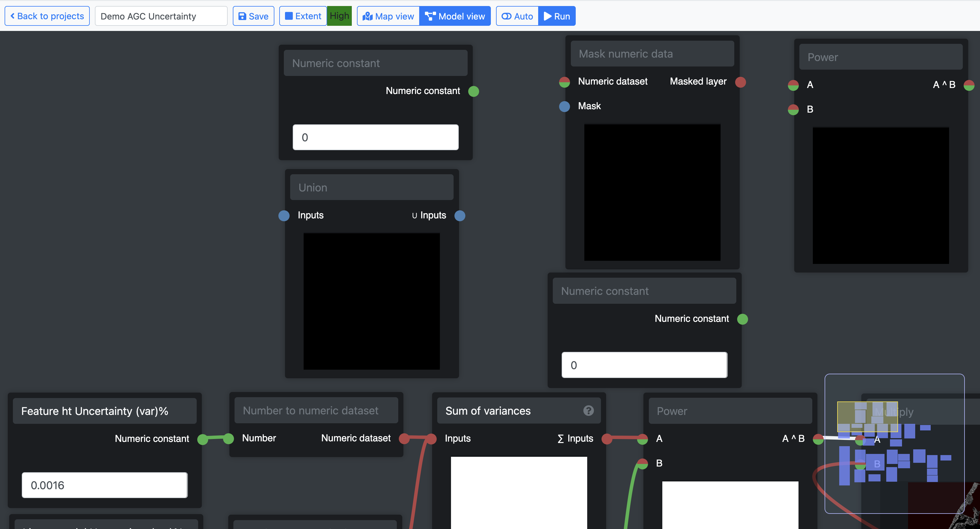980x529 pixels.
Task: Switch to Map view
Action: 388,16
